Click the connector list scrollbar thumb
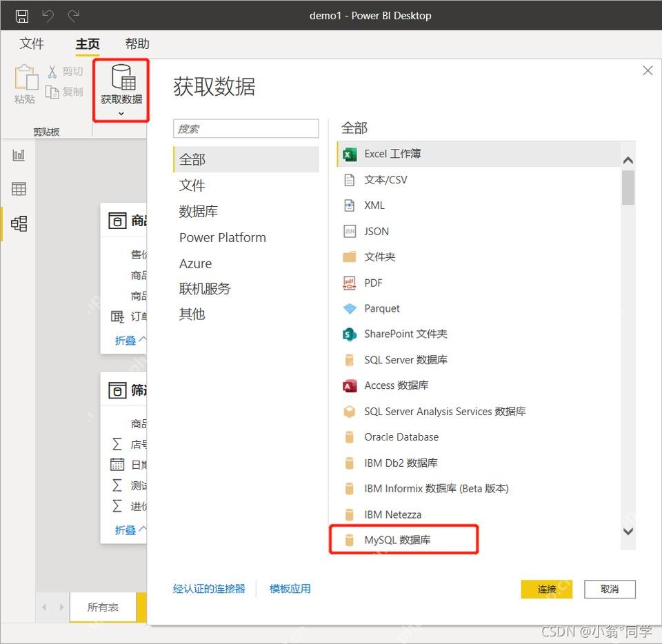 628,188
